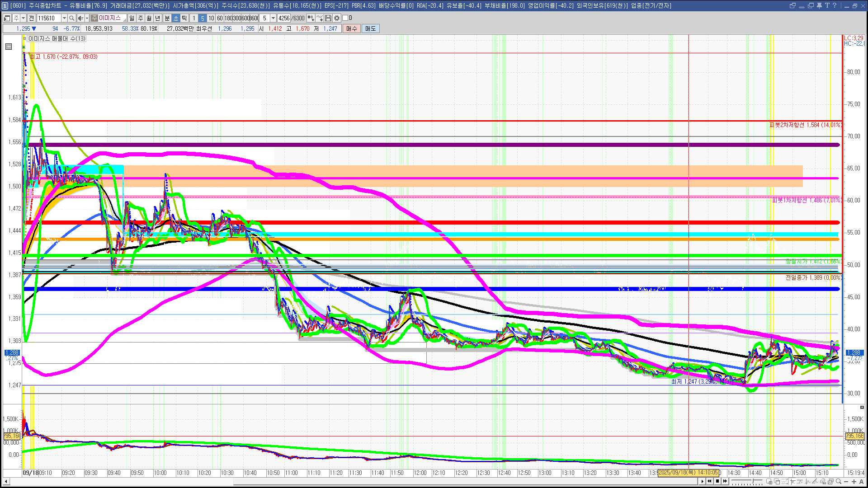The image size is (868, 488).
Task: Click the stock search magnifier icon
Action: point(71,18)
